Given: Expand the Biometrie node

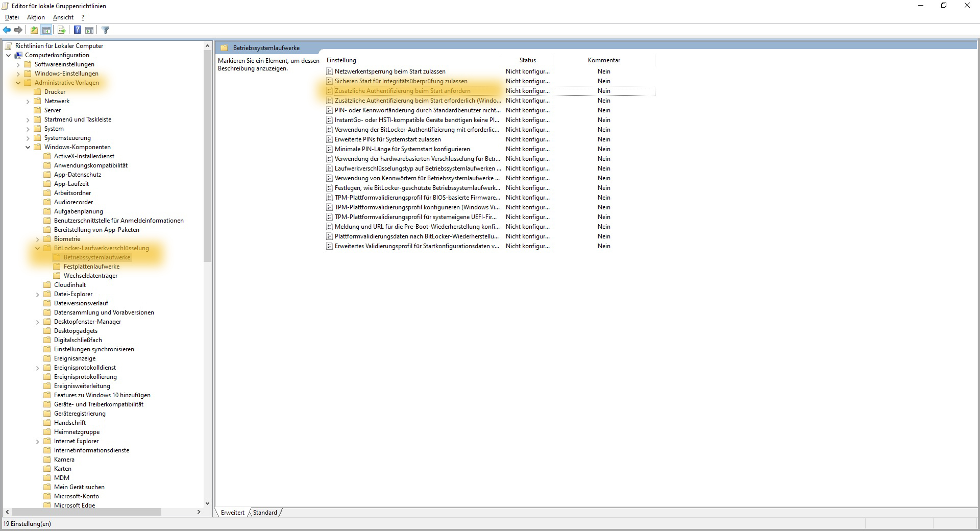Looking at the screenshot, I should [x=38, y=239].
